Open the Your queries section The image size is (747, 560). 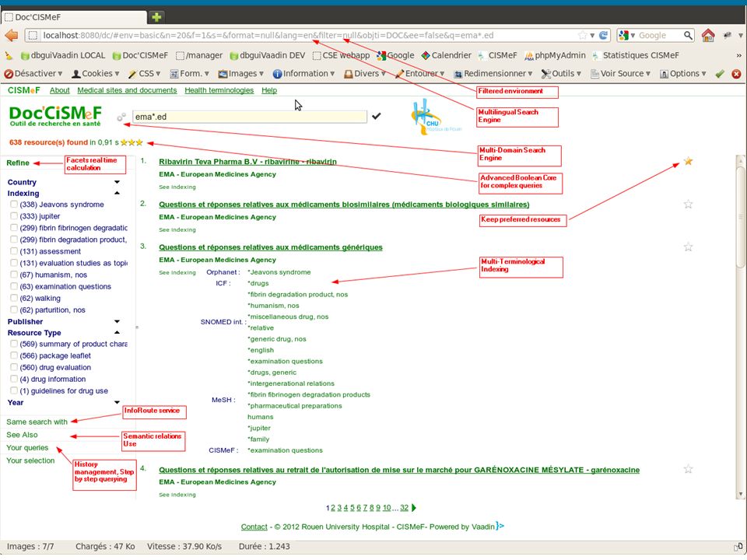click(x=27, y=448)
